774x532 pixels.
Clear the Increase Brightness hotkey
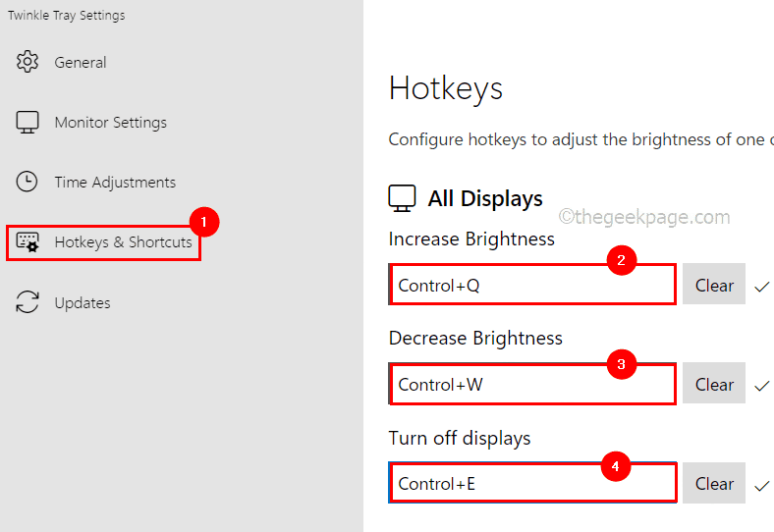pyautogui.click(x=714, y=286)
